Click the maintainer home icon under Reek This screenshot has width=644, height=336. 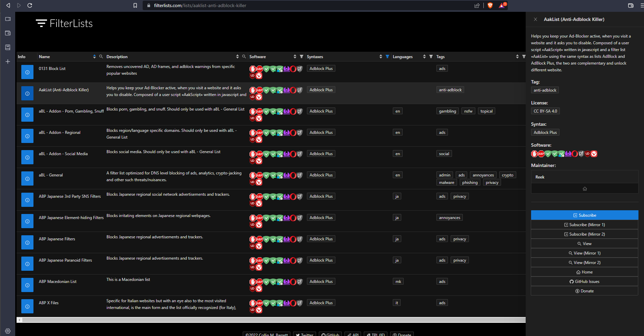click(585, 188)
